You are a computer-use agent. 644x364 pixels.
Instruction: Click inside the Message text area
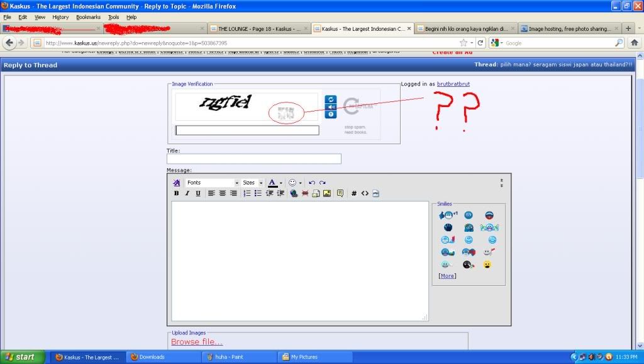(300, 261)
